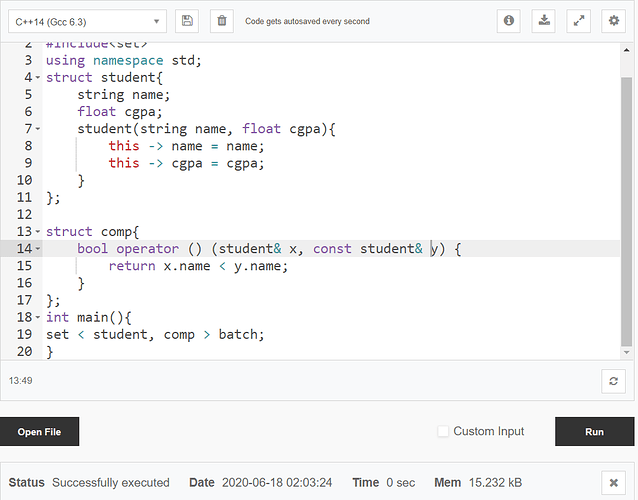Close the status panel with X icon

coord(614,483)
